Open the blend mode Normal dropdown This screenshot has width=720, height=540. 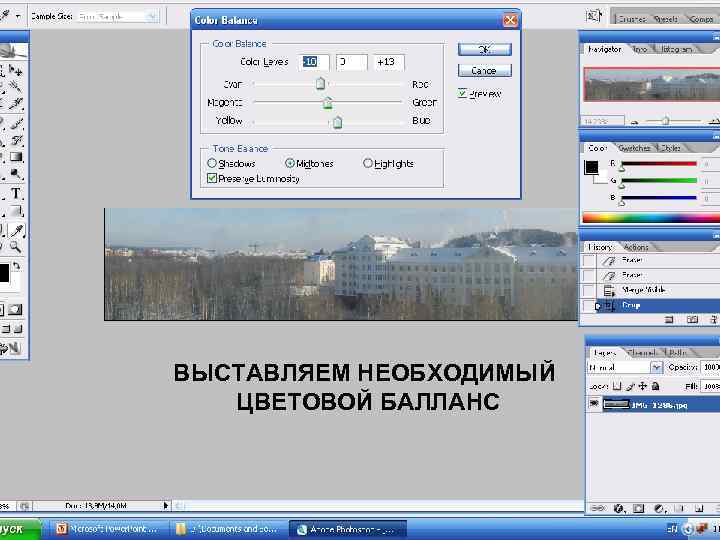click(x=625, y=367)
